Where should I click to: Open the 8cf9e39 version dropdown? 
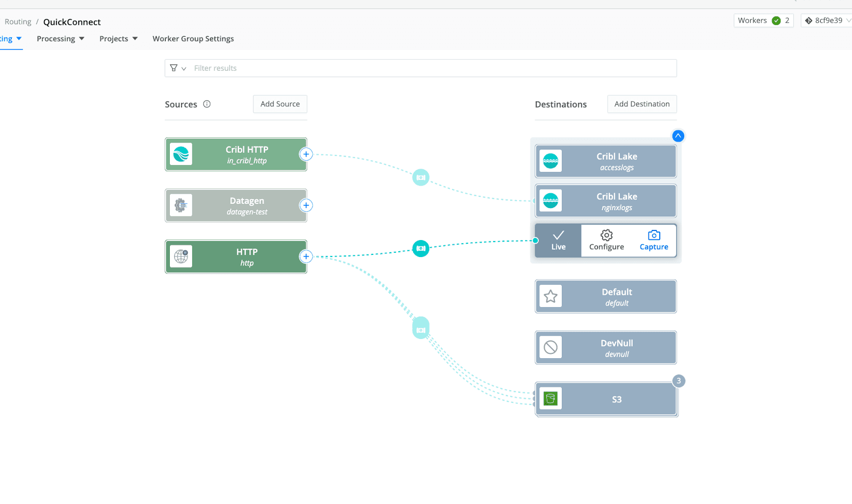pos(828,21)
